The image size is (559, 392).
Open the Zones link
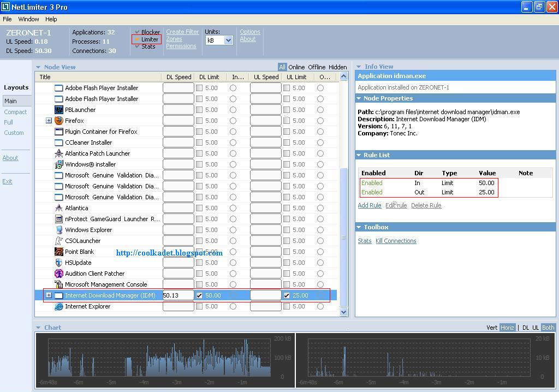click(x=174, y=39)
